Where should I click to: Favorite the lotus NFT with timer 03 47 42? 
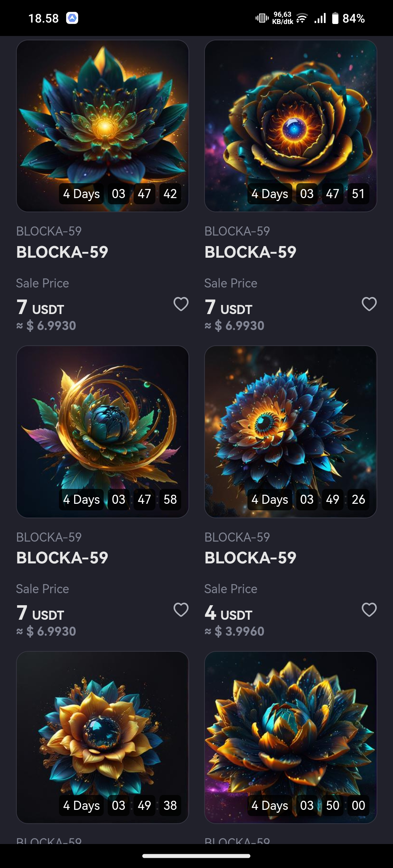pos(181,304)
